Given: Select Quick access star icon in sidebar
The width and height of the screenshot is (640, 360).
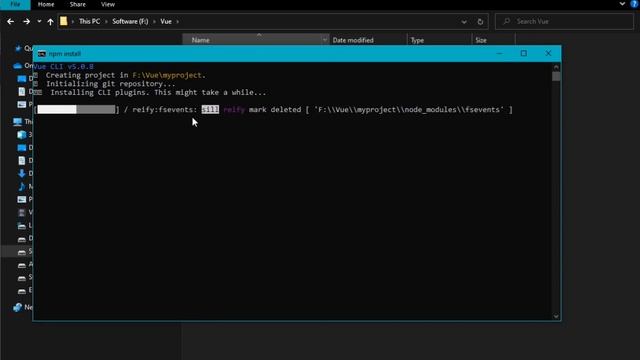Looking at the screenshot, I should 18,49.
